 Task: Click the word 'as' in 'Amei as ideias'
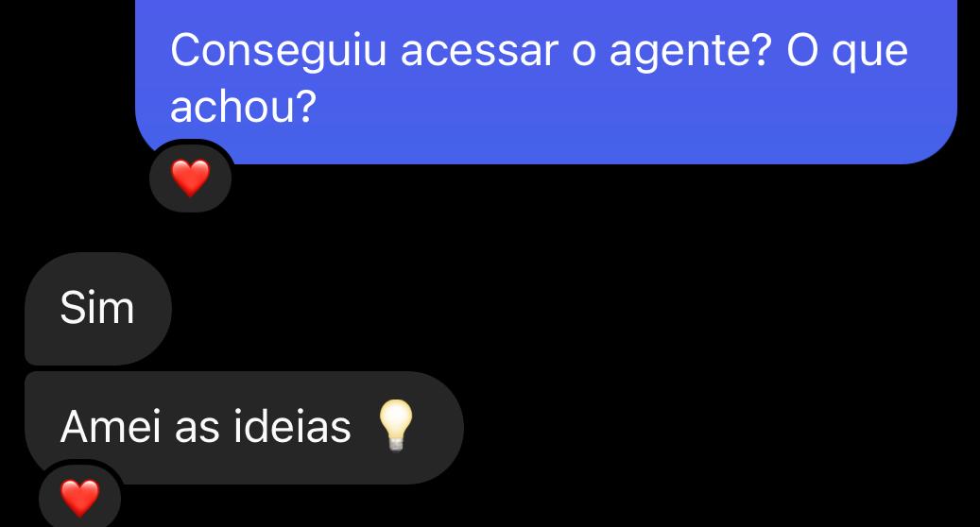tap(197, 428)
